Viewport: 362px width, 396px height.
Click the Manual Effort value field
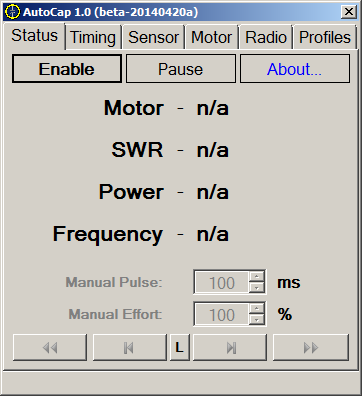[x=222, y=314]
